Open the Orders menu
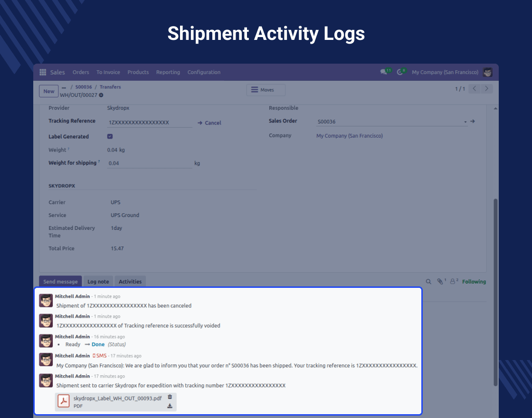This screenshot has width=532, height=418. point(81,72)
